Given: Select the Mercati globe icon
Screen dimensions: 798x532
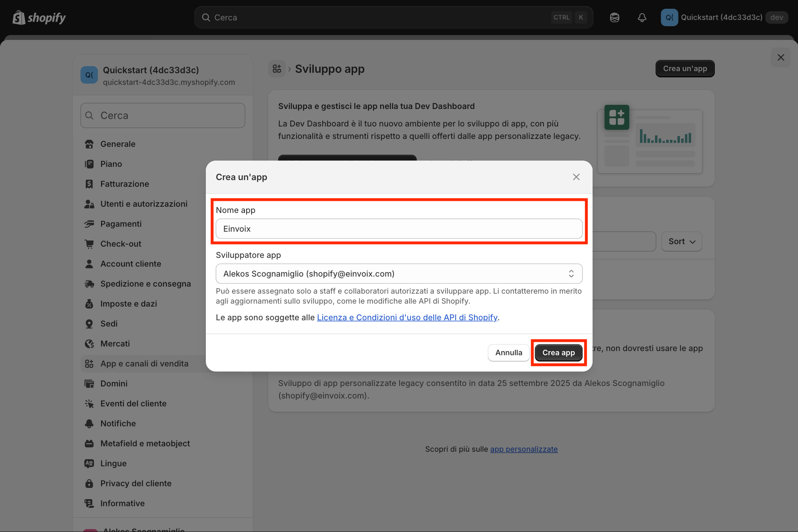Looking at the screenshot, I should point(89,344).
